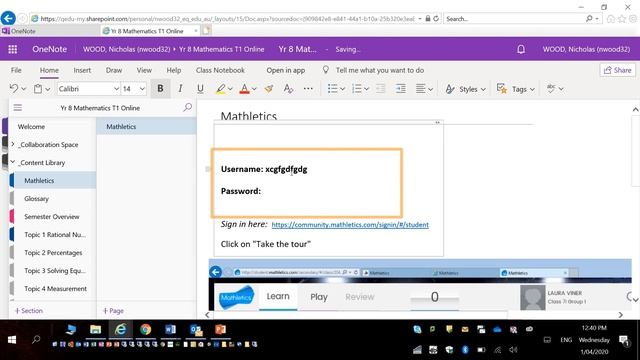This screenshot has height=360, width=640.
Task: Open the community.mathletics.com sign-in link
Action: tap(350, 224)
